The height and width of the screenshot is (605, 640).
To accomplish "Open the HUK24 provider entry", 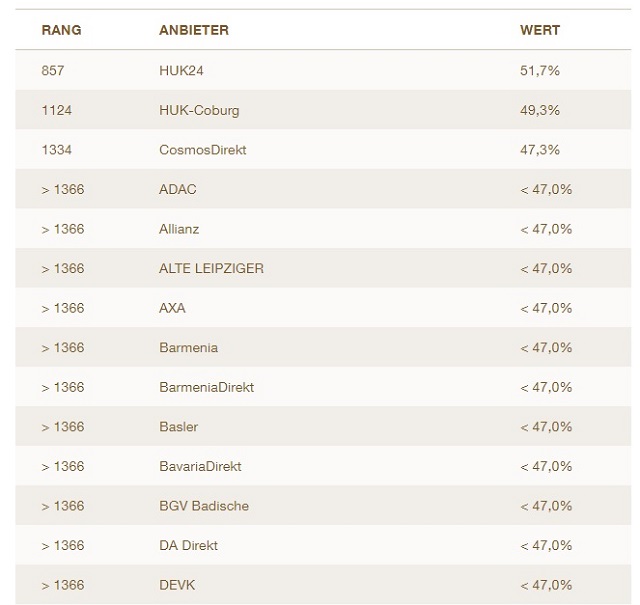I will (181, 71).
